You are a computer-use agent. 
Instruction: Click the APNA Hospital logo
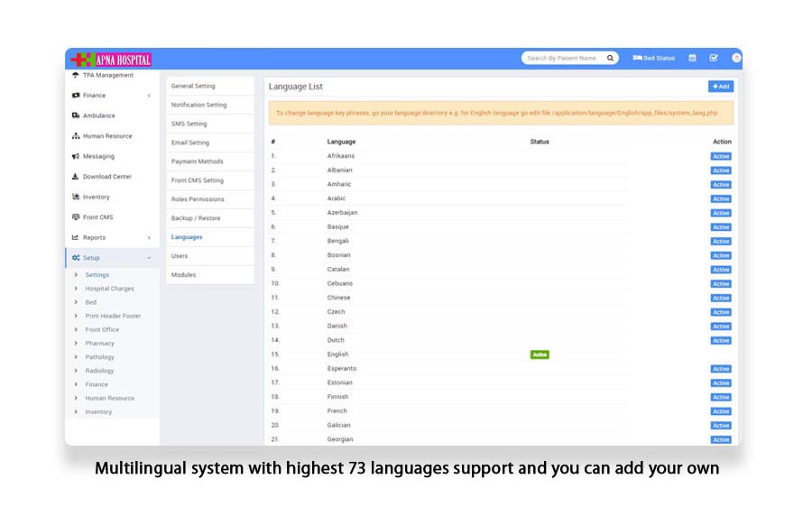(111, 60)
